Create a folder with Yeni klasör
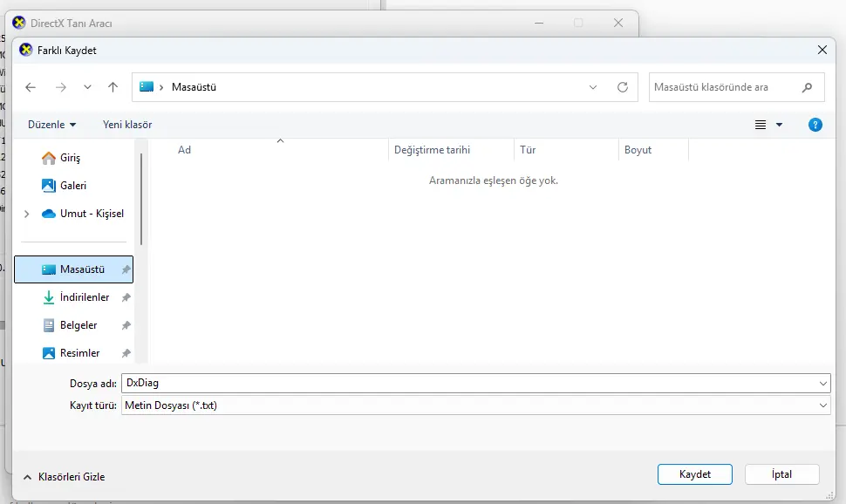The height and width of the screenshot is (504, 846). [127, 125]
